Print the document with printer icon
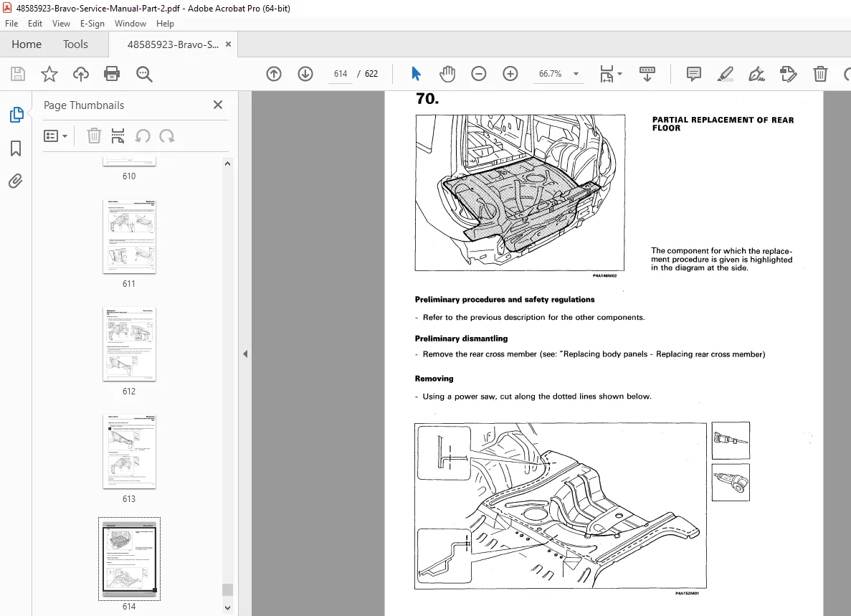The image size is (851, 616). tap(112, 74)
